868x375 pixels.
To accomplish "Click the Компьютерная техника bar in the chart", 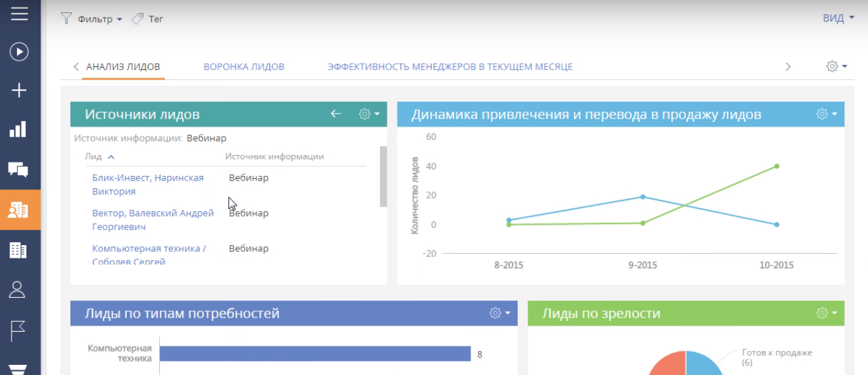I will pyautogui.click(x=315, y=353).
